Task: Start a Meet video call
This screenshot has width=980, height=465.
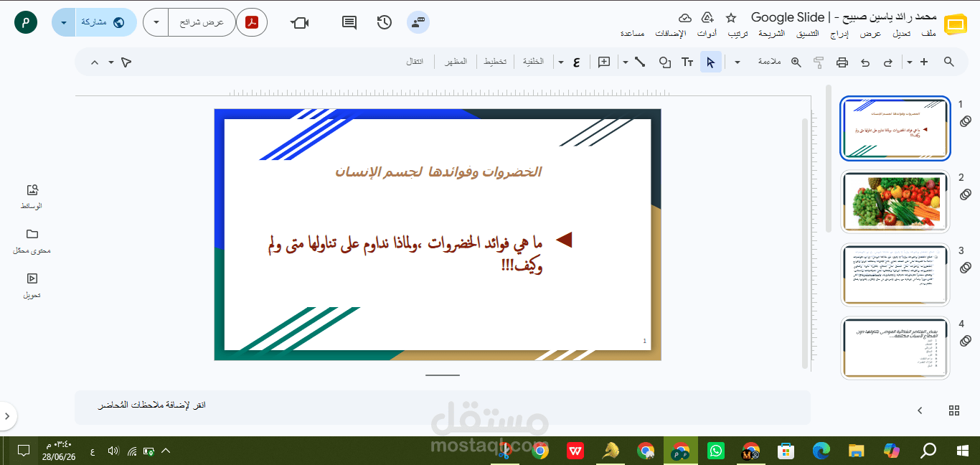Action: 300,22
